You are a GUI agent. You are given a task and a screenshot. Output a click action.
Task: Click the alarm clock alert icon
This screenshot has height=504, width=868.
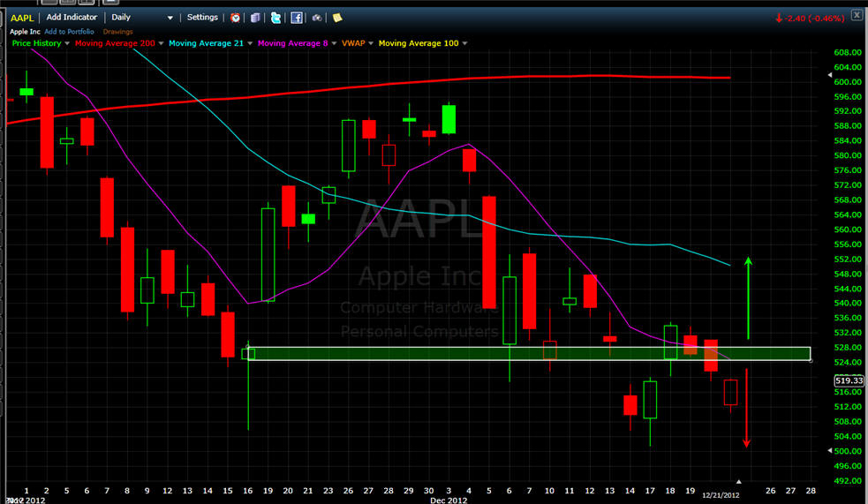coord(235,18)
